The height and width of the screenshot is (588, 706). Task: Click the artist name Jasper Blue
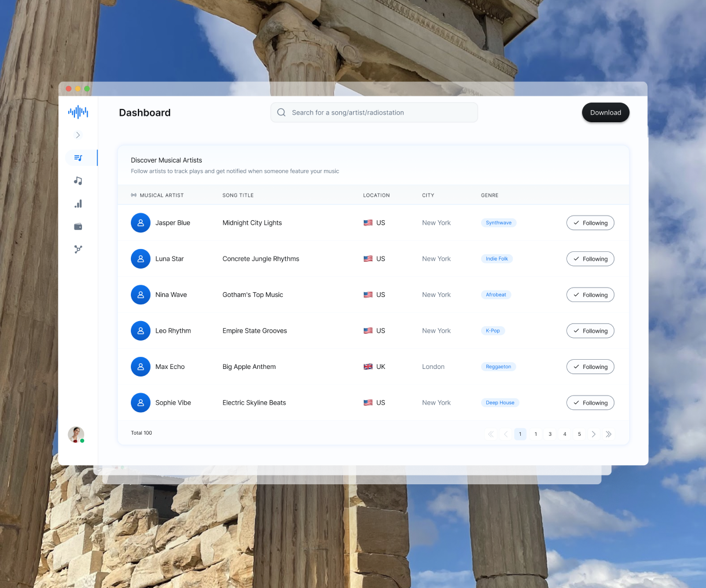172,223
